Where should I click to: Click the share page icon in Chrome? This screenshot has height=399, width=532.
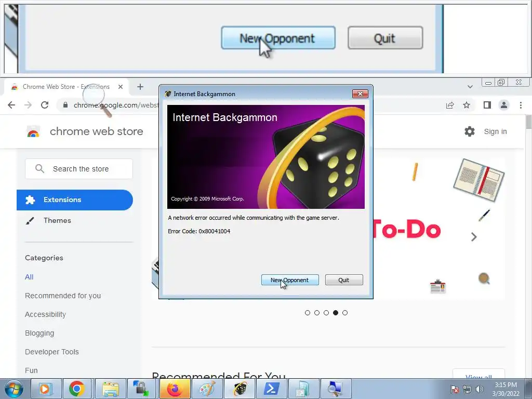click(x=450, y=105)
